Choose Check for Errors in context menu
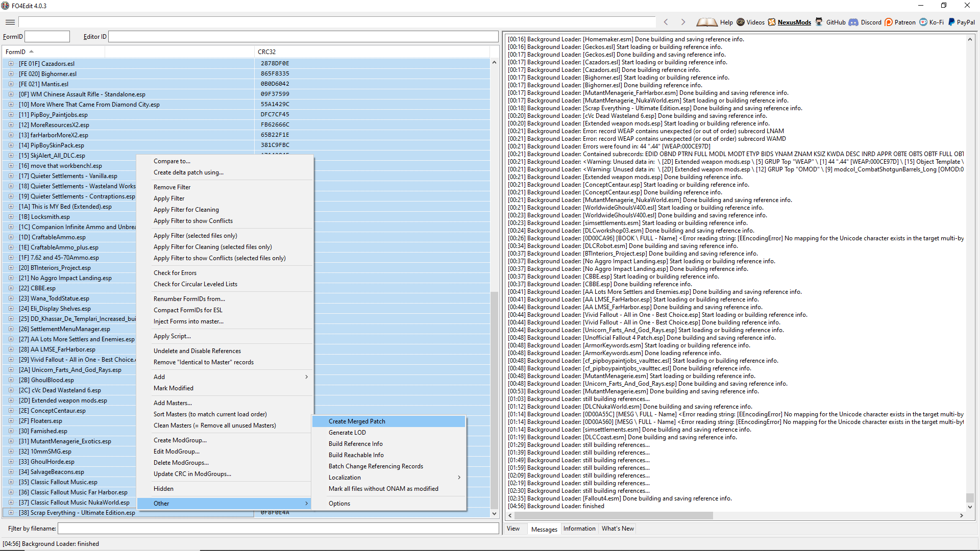Screen dimensions: 980x551 tap(175, 273)
